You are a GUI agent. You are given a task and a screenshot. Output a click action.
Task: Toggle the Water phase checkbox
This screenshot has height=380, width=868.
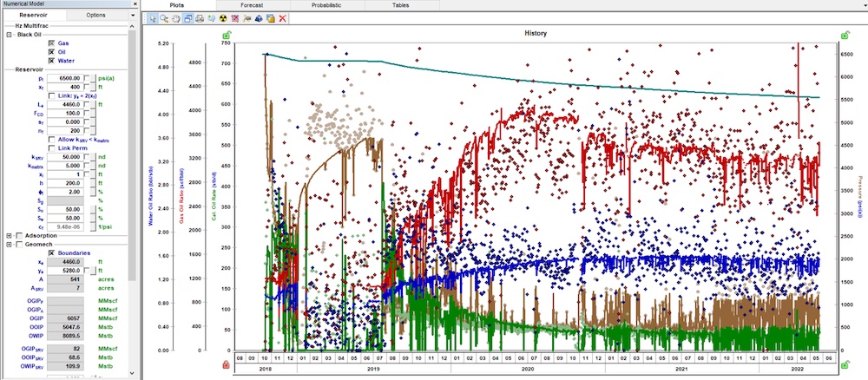(51, 61)
